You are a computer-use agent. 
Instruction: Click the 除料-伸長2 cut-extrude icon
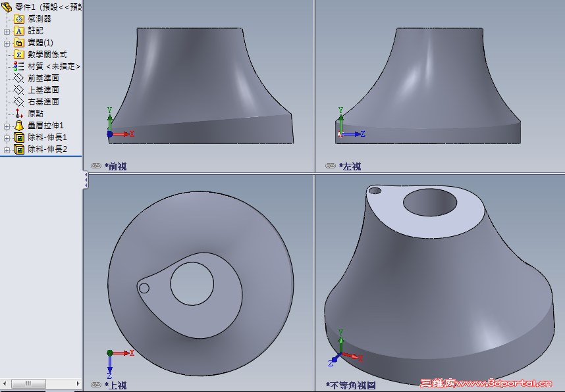(x=18, y=149)
